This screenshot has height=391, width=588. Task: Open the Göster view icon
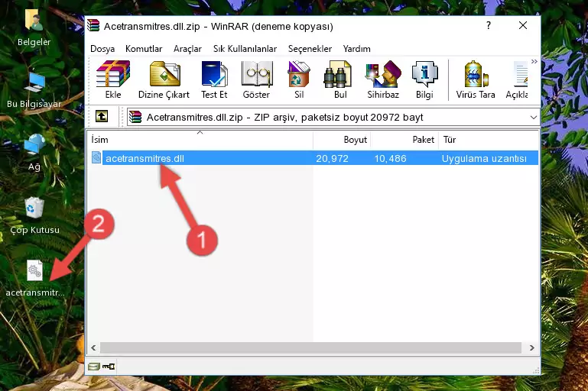point(256,74)
